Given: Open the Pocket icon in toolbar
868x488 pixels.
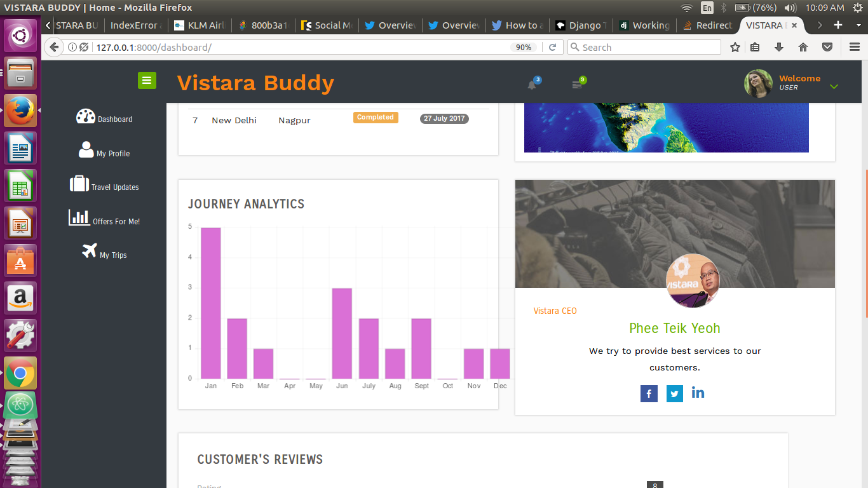Looking at the screenshot, I should 827,47.
